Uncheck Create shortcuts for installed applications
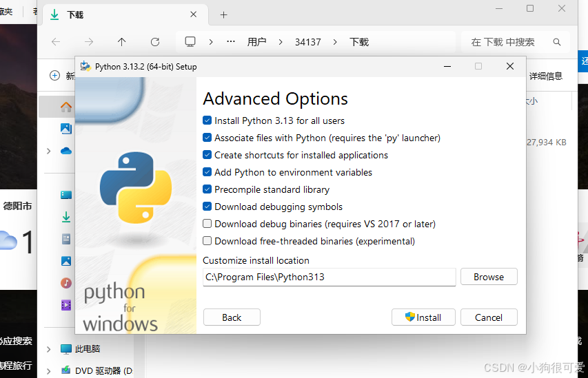This screenshot has height=378, width=588. click(x=207, y=155)
